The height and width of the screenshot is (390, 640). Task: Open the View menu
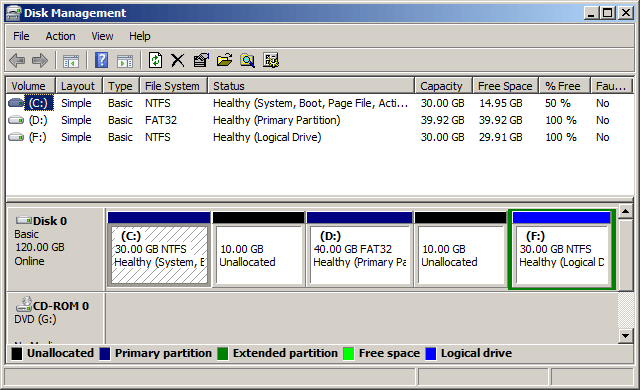pyautogui.click(x=102, y=36)
